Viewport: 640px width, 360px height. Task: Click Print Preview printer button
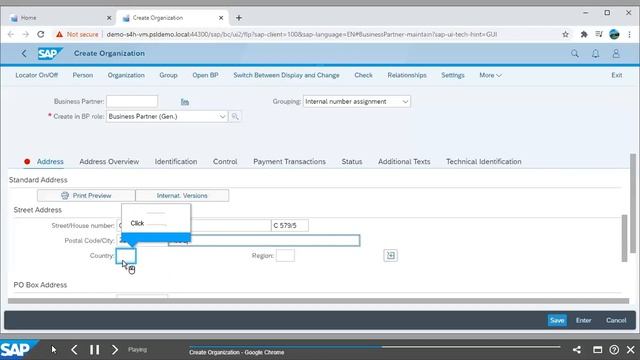pyautogui.click(x=86, y=196)
